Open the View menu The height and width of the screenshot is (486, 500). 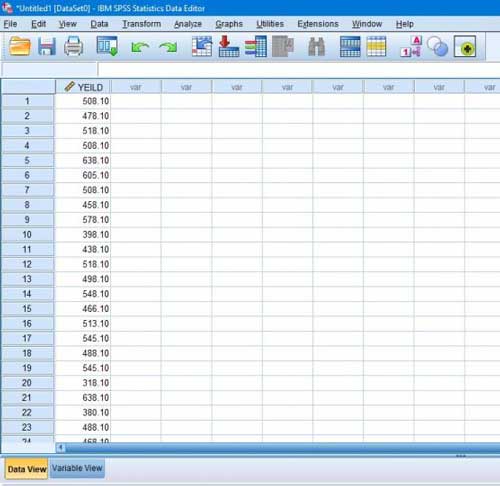[x=68, y=24]
